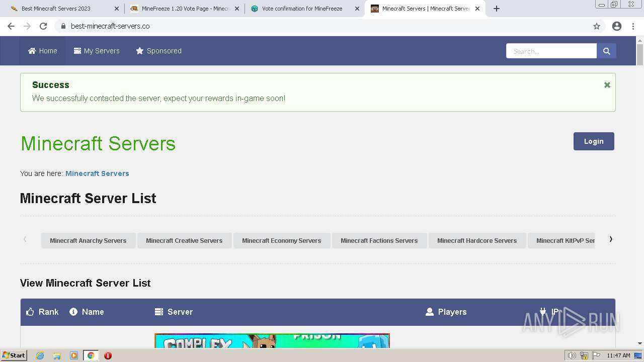
Task: Switch to the MineFreeze 1.20 Vote Page tab
Action: [x=184, y=9]
